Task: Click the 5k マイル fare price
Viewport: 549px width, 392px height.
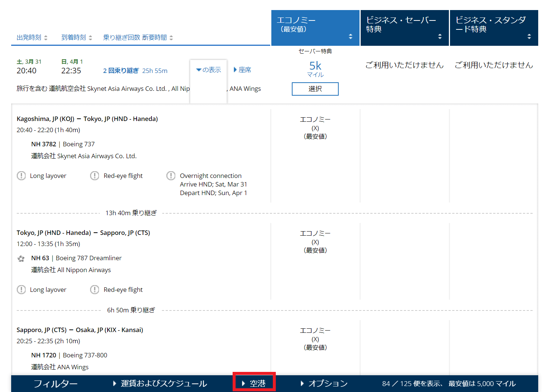Action: tap(315, 68)
